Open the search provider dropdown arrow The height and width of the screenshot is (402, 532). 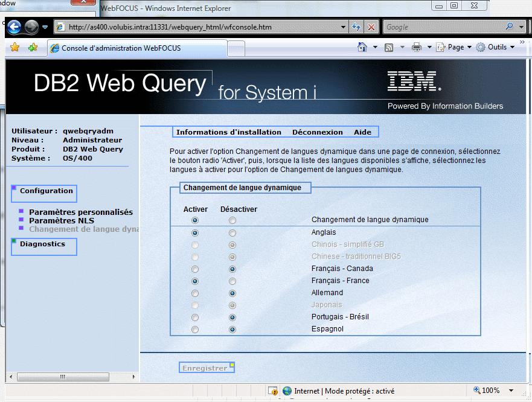tap(522, 27)
